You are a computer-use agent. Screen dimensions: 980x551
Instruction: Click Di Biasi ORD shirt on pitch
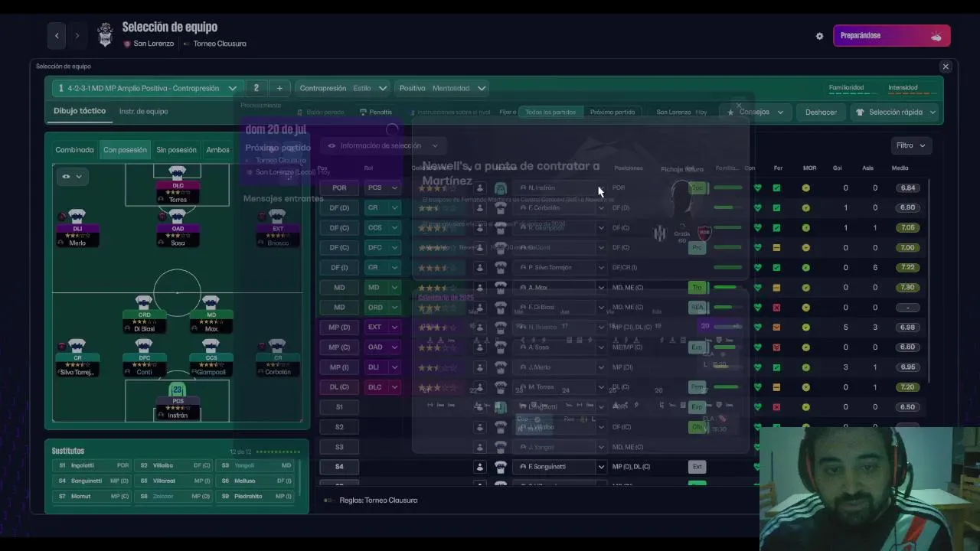pos(144,302)
